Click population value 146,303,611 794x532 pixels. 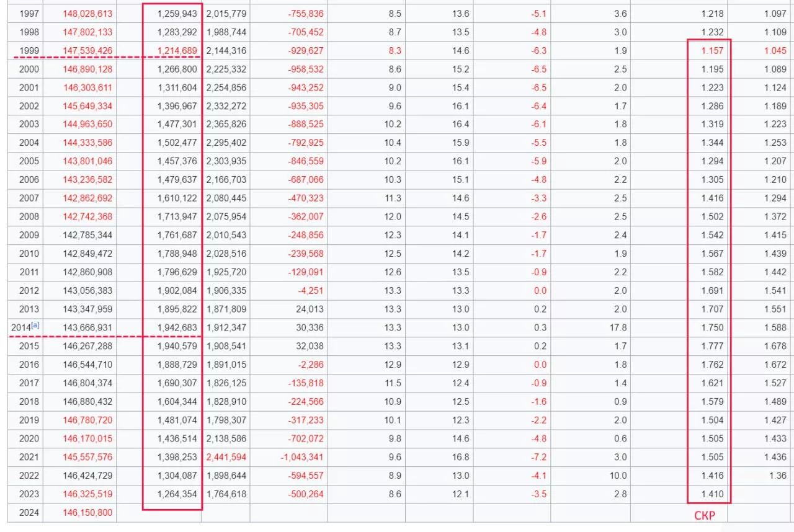pos(87,87)
